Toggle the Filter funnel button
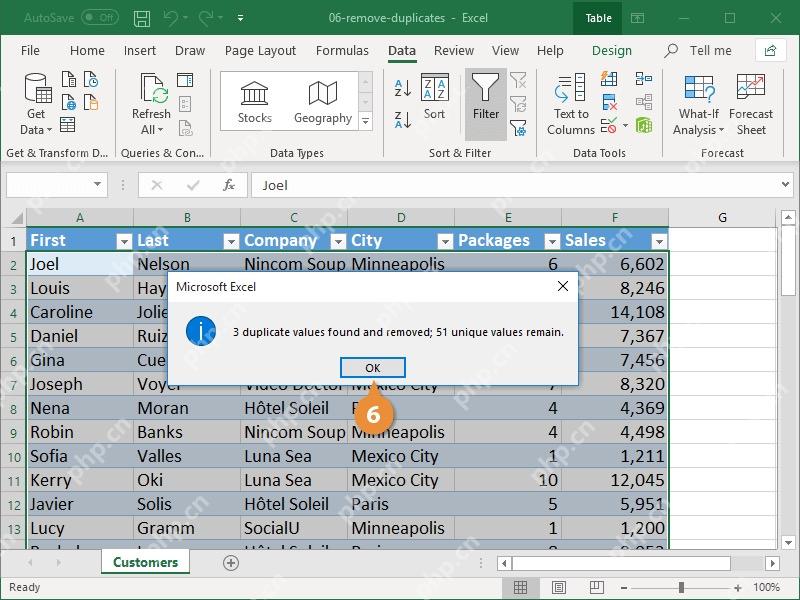This screenshot has width=800, height=600. click(486, 104)
